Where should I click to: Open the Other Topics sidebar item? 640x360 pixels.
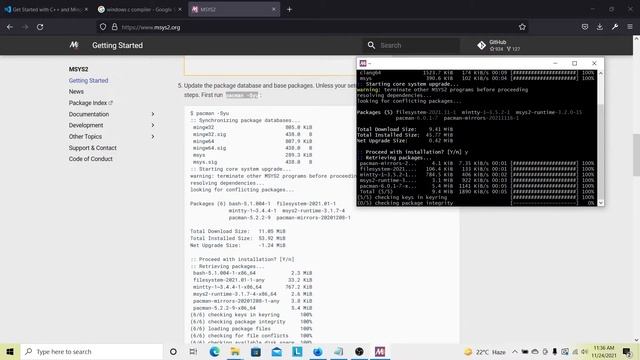(85, 136)
